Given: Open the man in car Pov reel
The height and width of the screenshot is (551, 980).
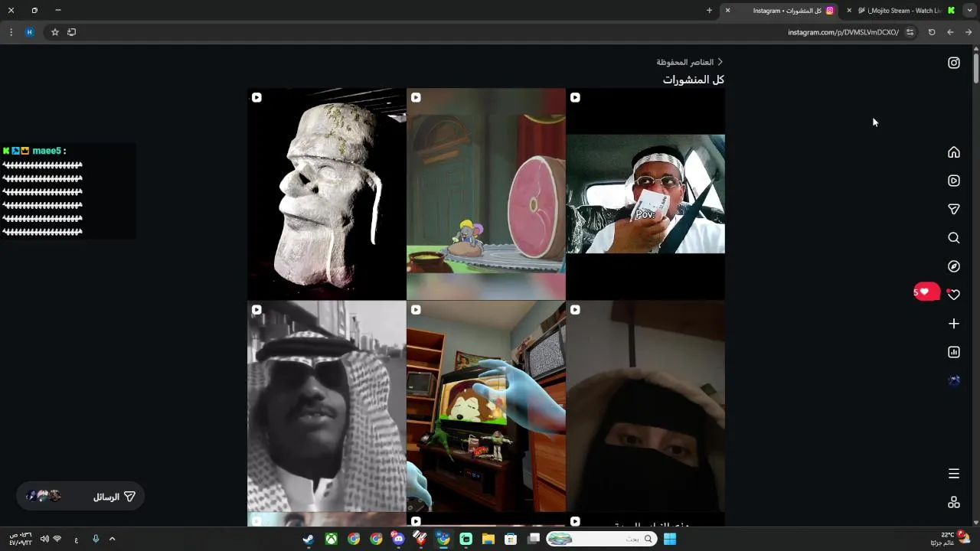Looking at the screenshot, I should coord(645,194).
